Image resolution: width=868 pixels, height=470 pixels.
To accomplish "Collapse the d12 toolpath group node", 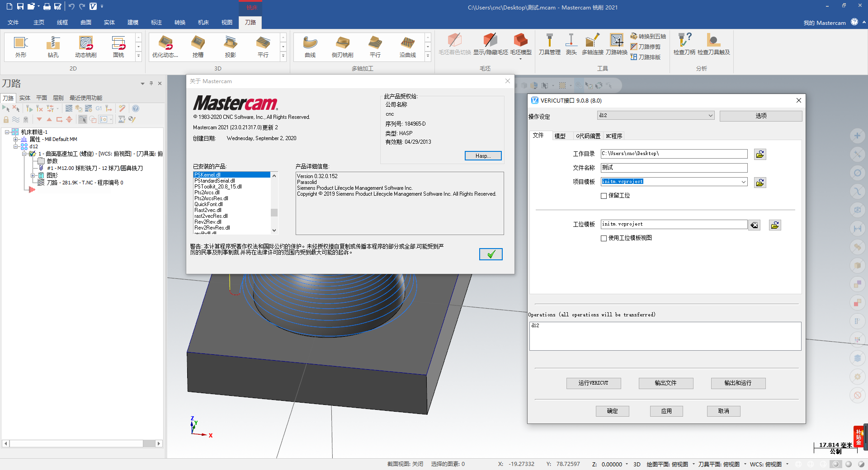I will tap(15, 146).
